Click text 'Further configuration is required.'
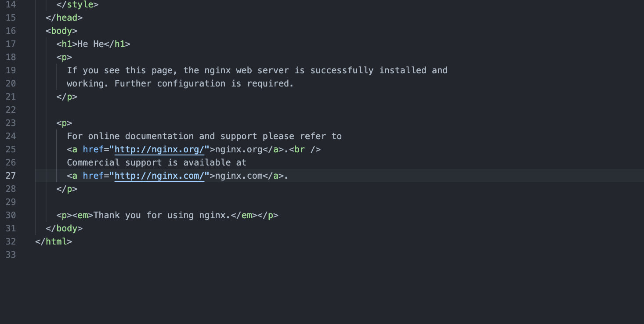Viewport: 644px width, 324px height. click(204, 83)
